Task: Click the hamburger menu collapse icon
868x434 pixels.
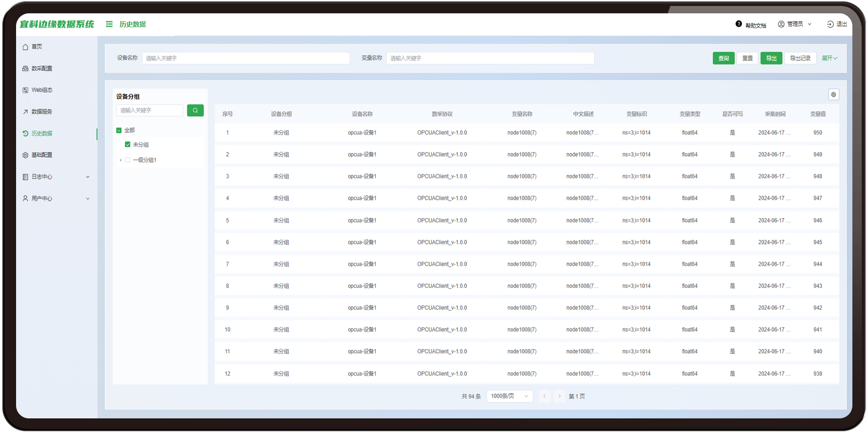Action: [109, 24]
